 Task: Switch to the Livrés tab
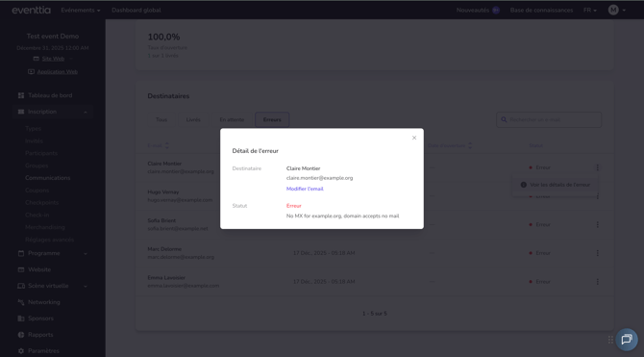pos(193,119)
